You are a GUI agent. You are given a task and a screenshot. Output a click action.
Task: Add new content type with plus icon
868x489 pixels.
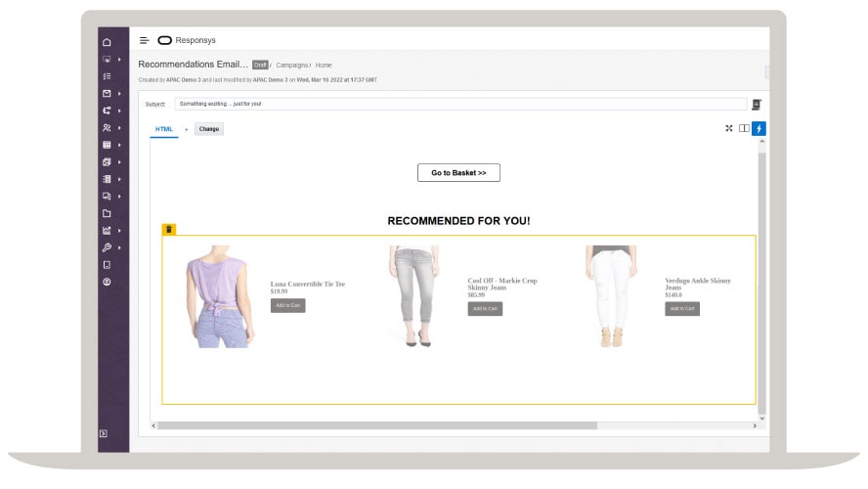tap(187, 130)
